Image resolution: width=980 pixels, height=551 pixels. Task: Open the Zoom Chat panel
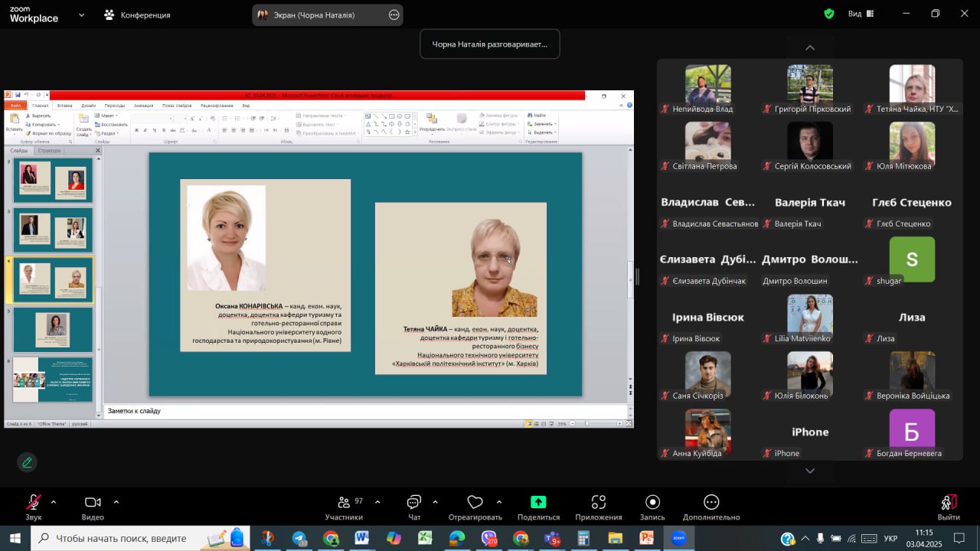(x=414, y=502)
